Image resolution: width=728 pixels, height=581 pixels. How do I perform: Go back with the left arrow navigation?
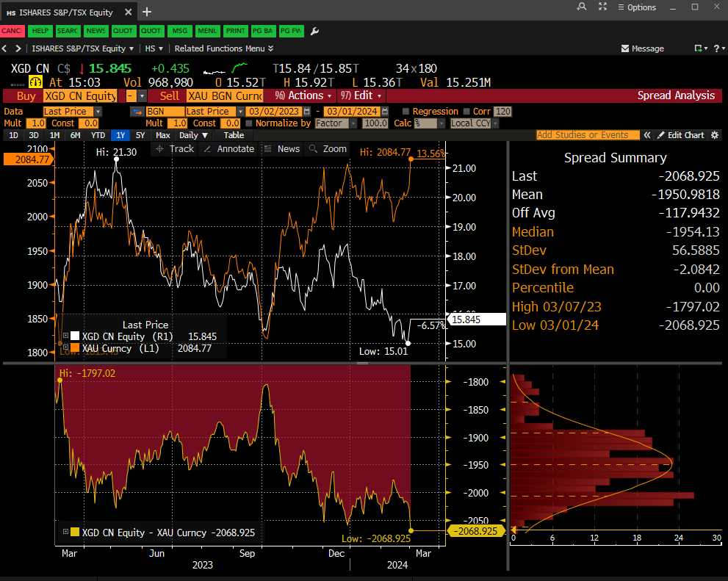pyautogui.click(x=4, y=48)
